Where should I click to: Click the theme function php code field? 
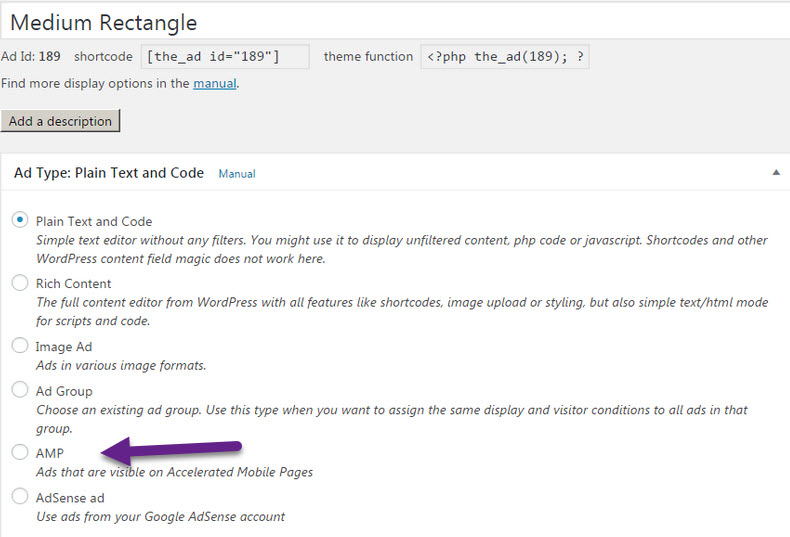505,56
